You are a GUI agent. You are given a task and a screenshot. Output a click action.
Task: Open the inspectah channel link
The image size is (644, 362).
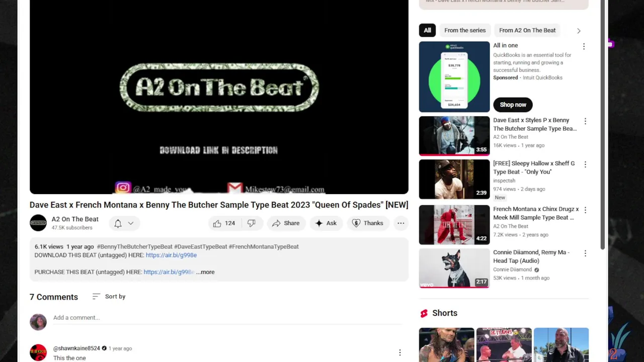click(504, 180)
